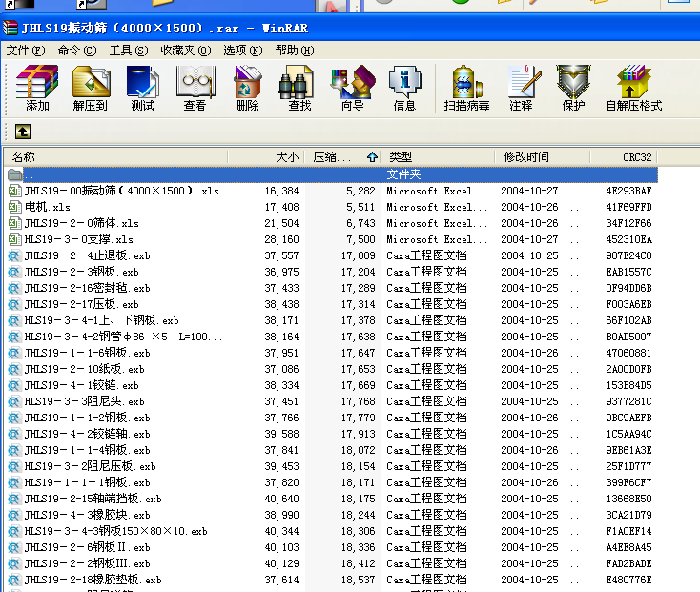
Task: Select file name 电机.xls
Action: 48,207
